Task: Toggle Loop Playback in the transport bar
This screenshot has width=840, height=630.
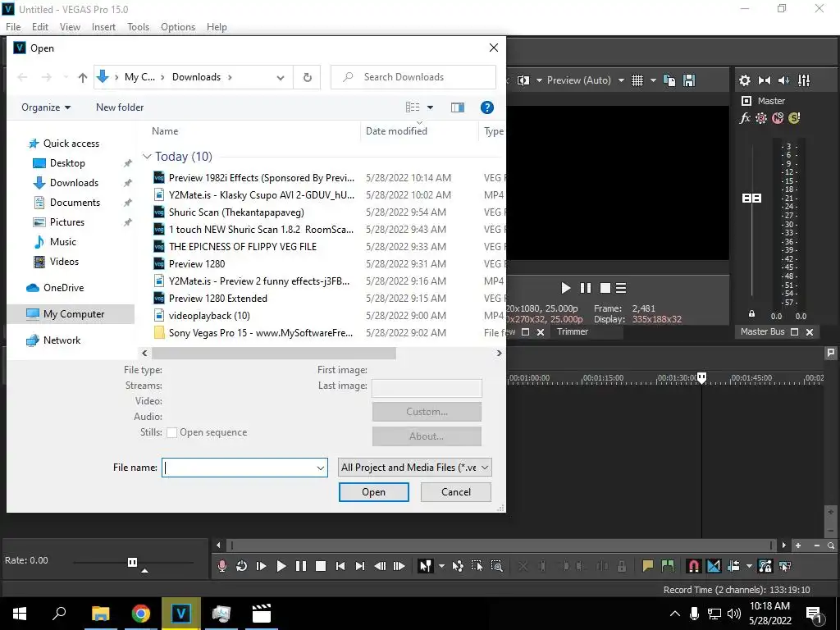Action: [242, 566]
